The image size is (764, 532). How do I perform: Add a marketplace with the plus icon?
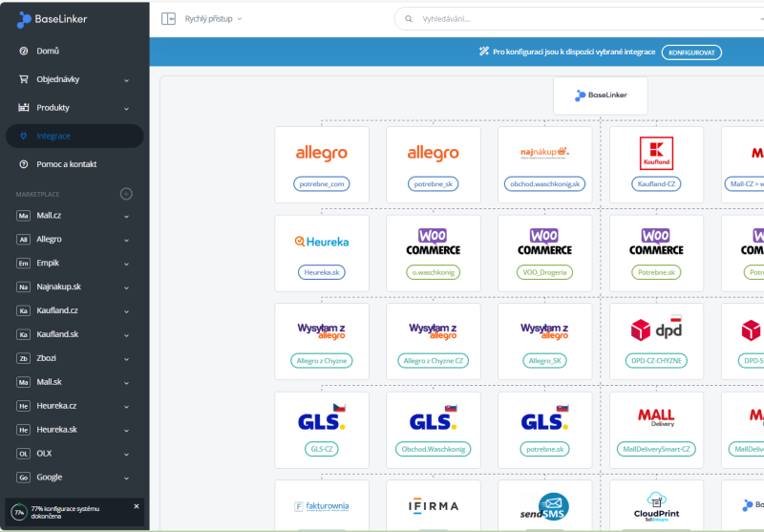126,194
